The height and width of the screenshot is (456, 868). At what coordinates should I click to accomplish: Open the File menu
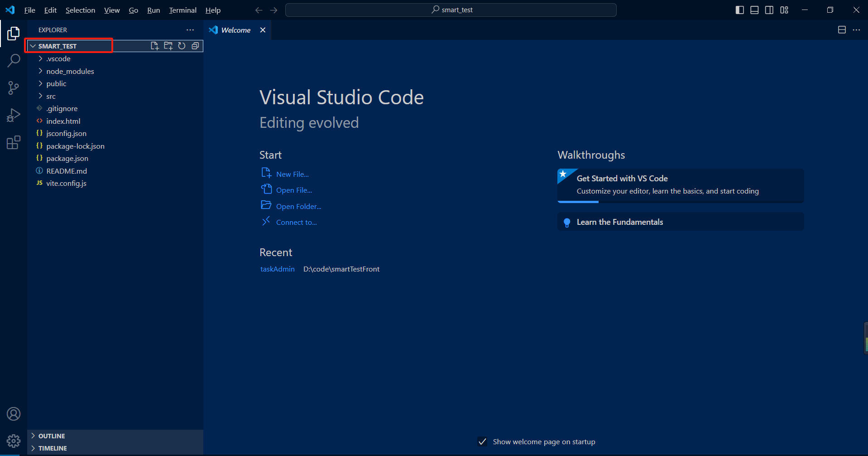point(29,10)
